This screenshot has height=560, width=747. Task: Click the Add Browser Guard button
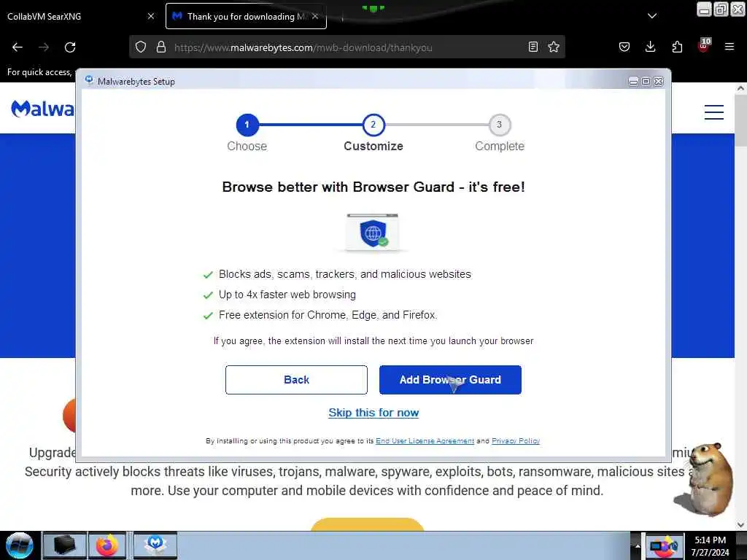point(450,379)
